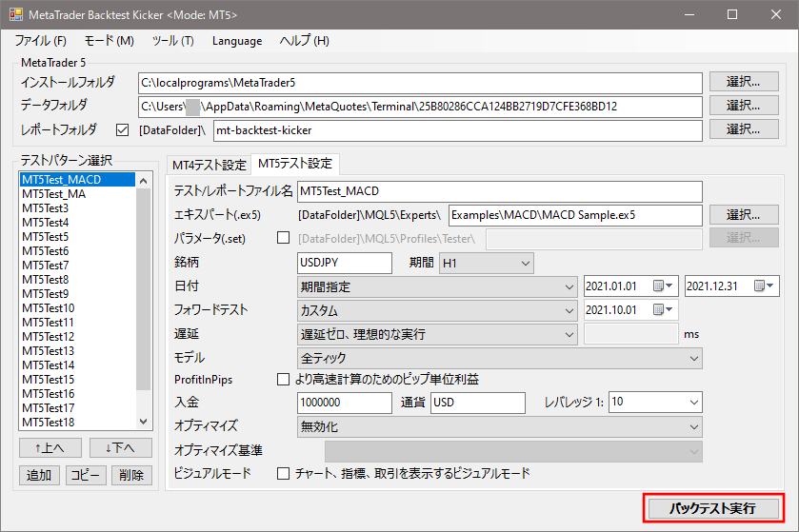799x532 pixels.
Task: Select MT5Test8 in pattern list
Action: [x=77, y=280]
